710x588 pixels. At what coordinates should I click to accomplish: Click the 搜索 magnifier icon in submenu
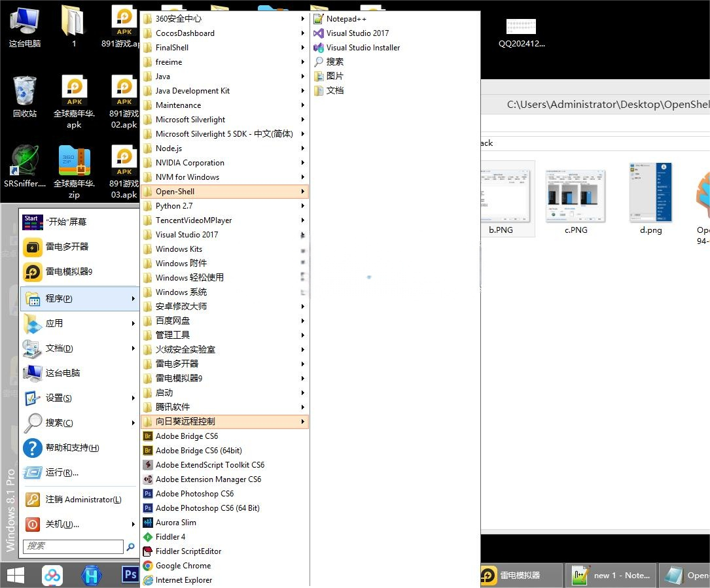coord(318,61)
